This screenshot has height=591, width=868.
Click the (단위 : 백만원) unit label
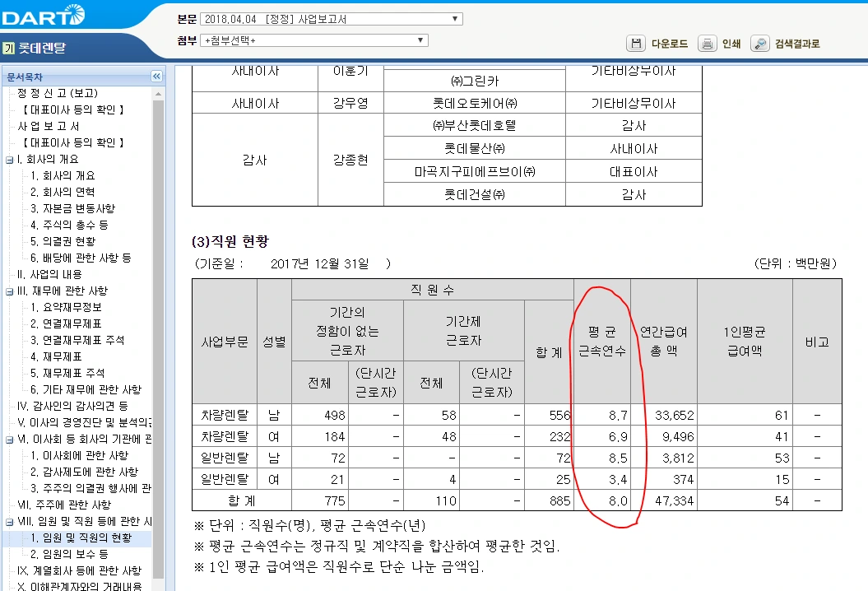click(x=795, y=263)
